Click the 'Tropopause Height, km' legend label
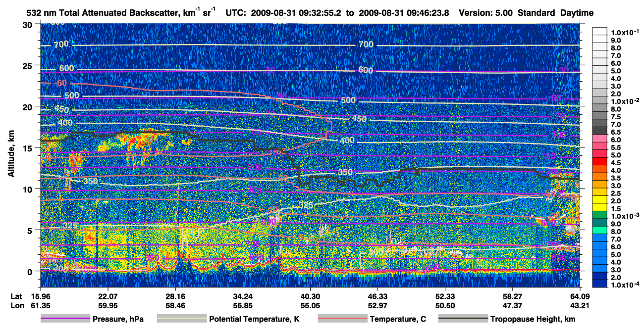Image resolution: width=644 pixels, height=330 pixels. click(533, 320)
